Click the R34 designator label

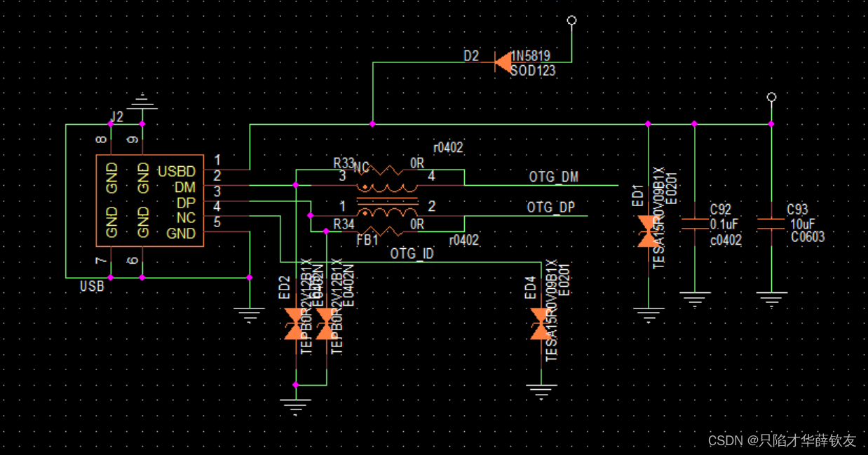coord(344,224)
